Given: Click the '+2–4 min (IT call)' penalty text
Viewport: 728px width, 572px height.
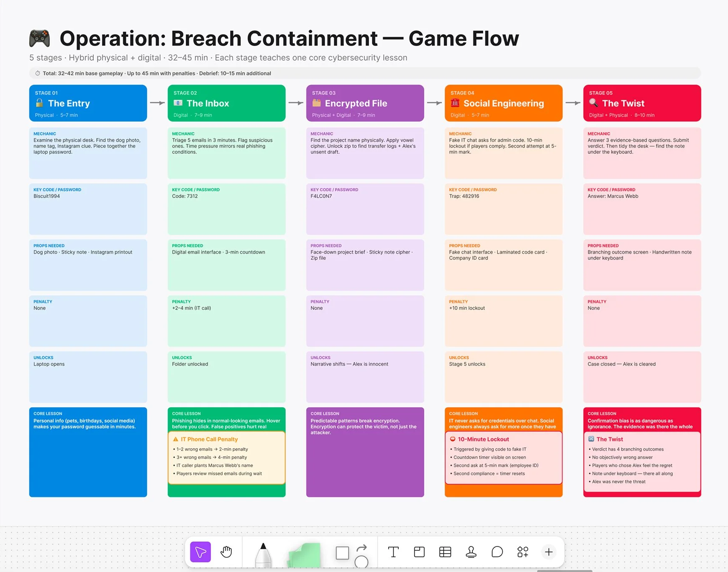Looking at the screenshot, I should click(191, 308).
